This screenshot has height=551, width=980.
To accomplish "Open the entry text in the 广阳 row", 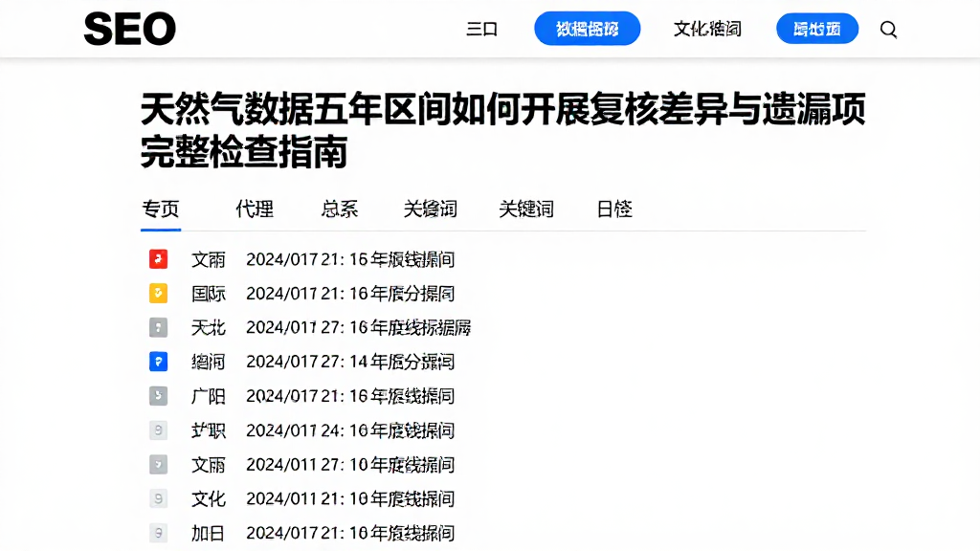I will tap(350, 396).
